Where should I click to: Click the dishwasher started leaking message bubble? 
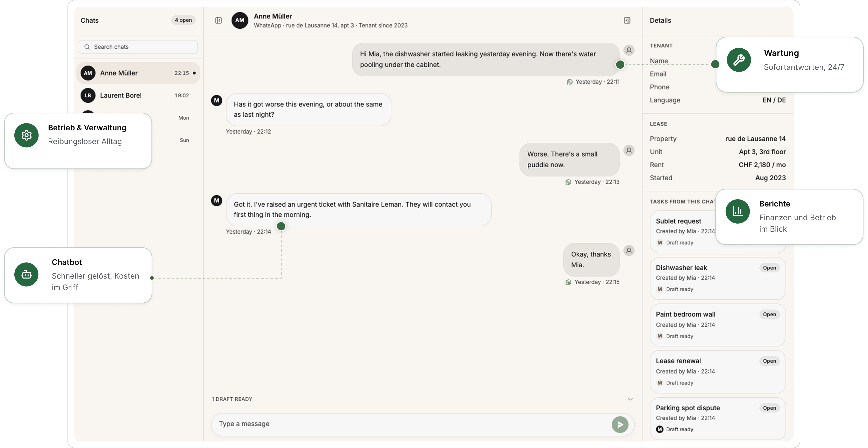(x=486, y=59)
